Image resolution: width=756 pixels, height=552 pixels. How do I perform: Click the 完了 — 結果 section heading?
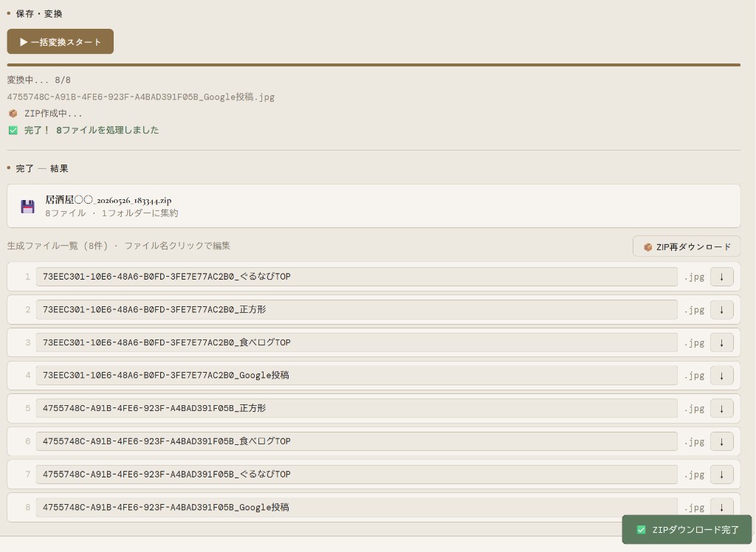42,169
